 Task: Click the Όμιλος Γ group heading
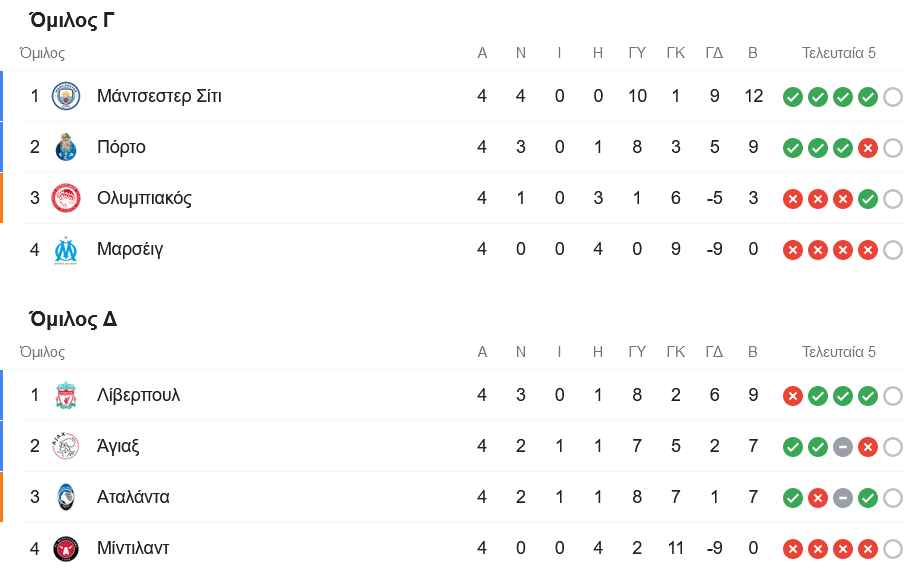click(72, 20)
